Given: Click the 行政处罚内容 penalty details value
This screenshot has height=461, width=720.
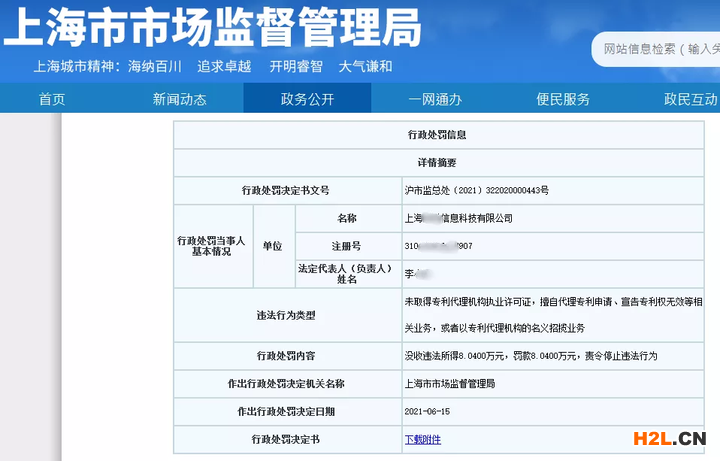Looking at the screenshot, I should point(529,355).
